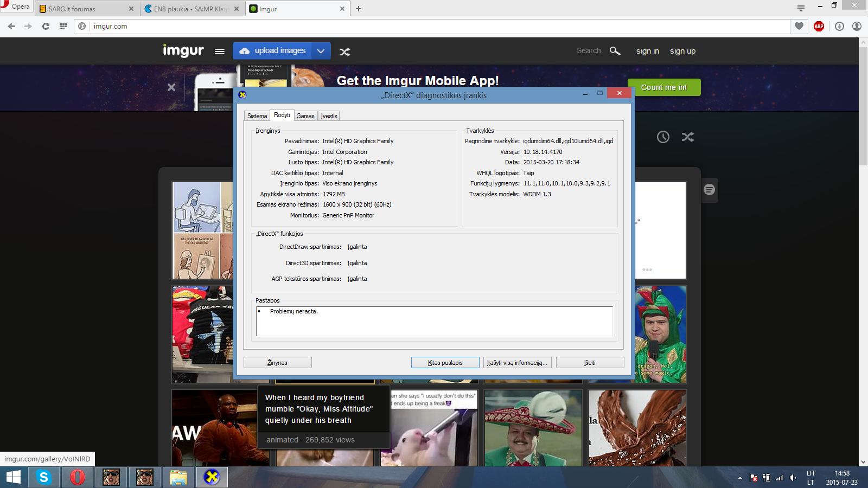
Task: Open a new browser tab
Action: pyautogui.click(x=359, y=9)
